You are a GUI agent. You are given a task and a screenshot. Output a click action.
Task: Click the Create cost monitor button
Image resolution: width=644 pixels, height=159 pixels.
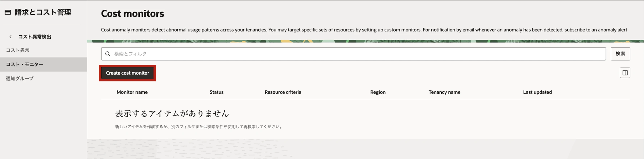click(x=128, y=73)
